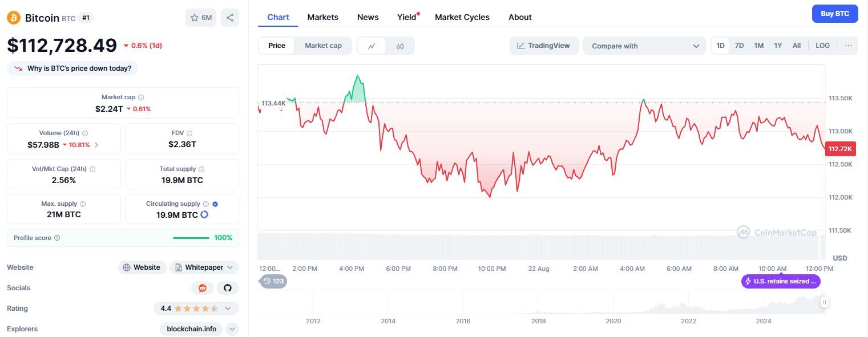This screenshot has height=337, width=868.
Task: Click the $112,728.49 price text
Action: tap(62, 45)
